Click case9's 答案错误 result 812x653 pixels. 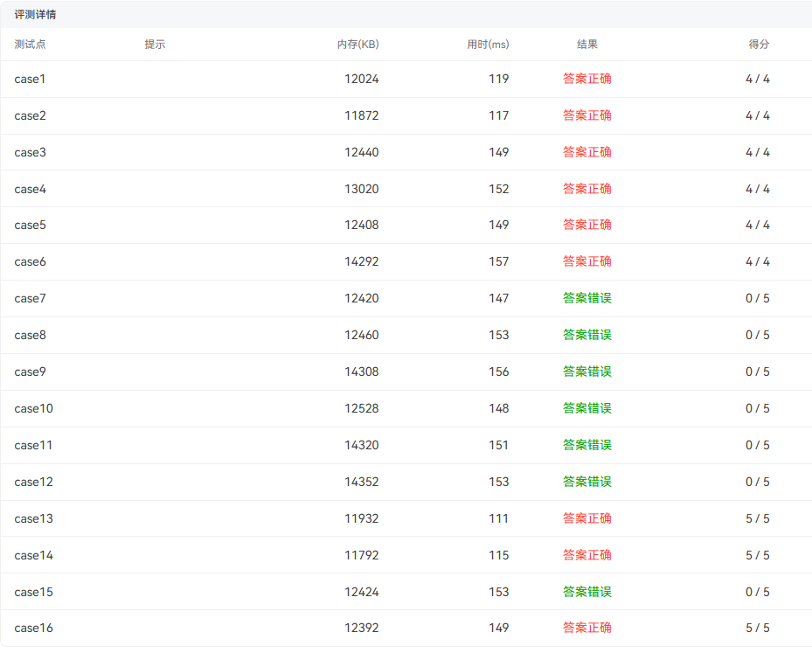click(587, 372)
